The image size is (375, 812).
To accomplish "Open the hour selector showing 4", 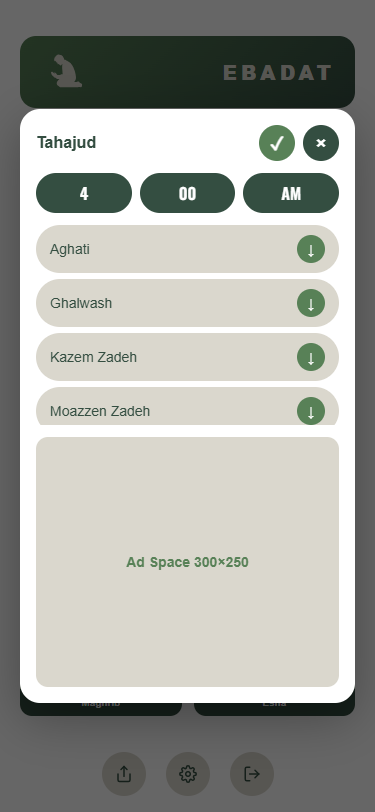I will tap(84, 193).
